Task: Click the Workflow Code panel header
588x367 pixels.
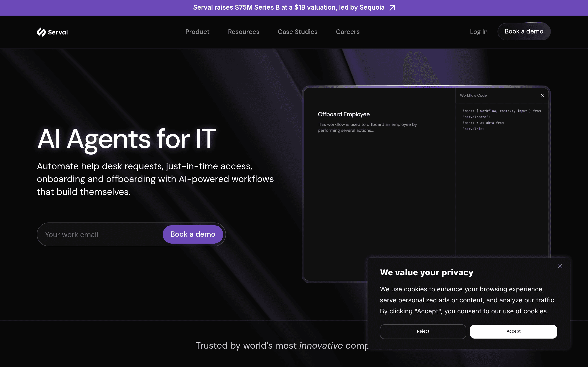Action: (473, 95)
